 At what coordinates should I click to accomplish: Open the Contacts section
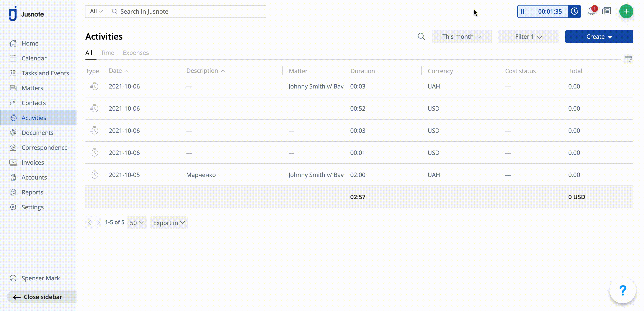point(34,103)
